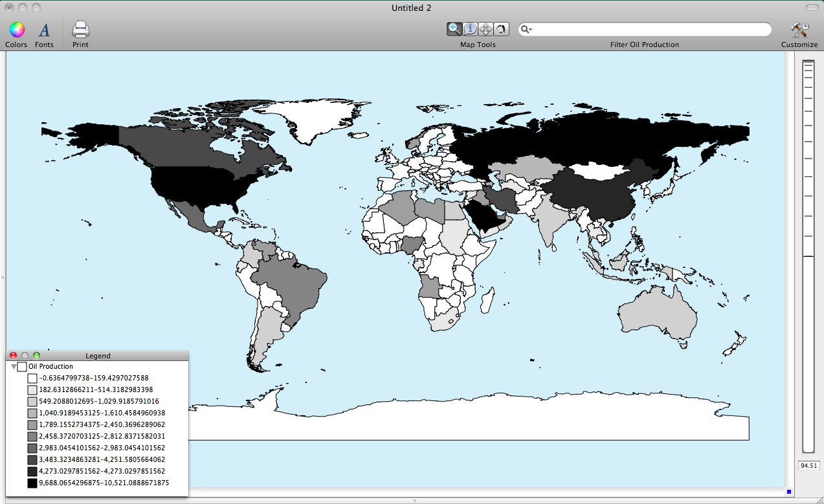824x504 pixels.
Task: Click the black swatch for 9,688–10,521 range
Action: point(32,483)
